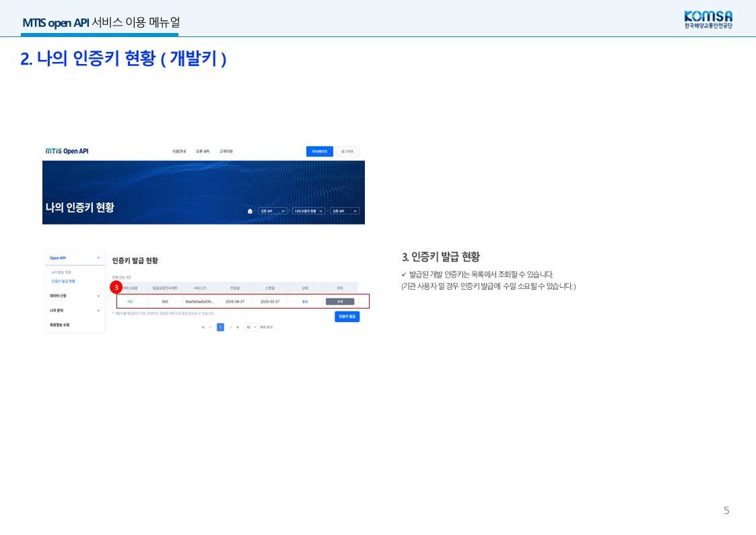Click the 신청일 column header
756x535 pixels.
[x=270, y=288]
